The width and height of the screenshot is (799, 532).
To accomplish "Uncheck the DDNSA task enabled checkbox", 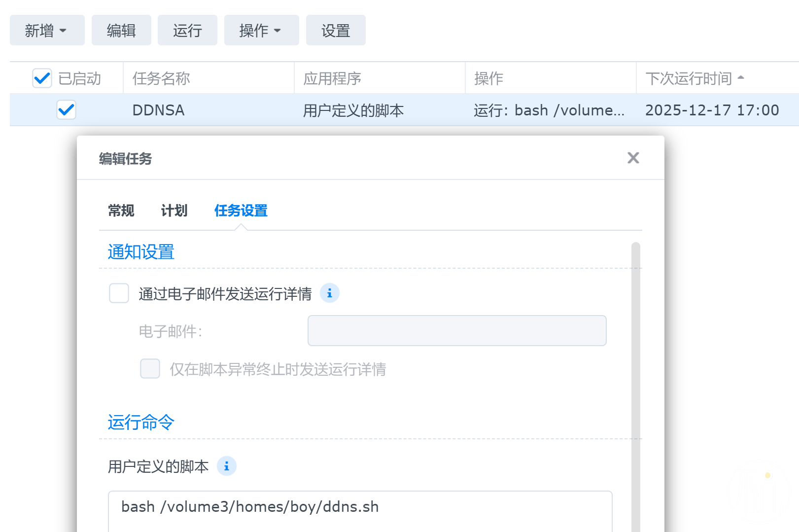I will [x=66, y=110].
